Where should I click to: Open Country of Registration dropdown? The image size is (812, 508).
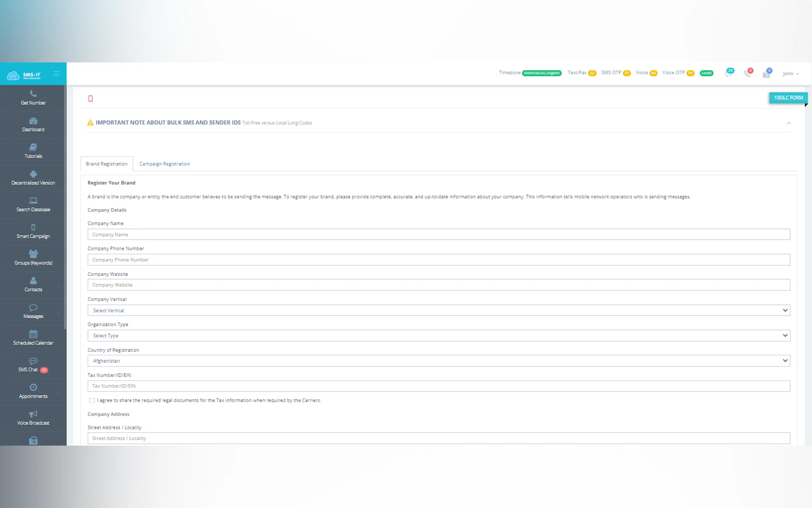[x=438, y=361]
